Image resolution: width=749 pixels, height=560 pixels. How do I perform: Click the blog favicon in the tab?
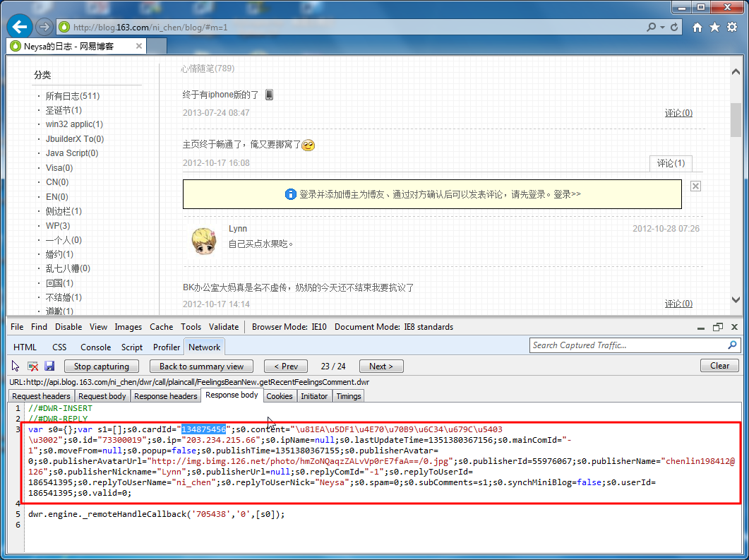tap(16, 46)
